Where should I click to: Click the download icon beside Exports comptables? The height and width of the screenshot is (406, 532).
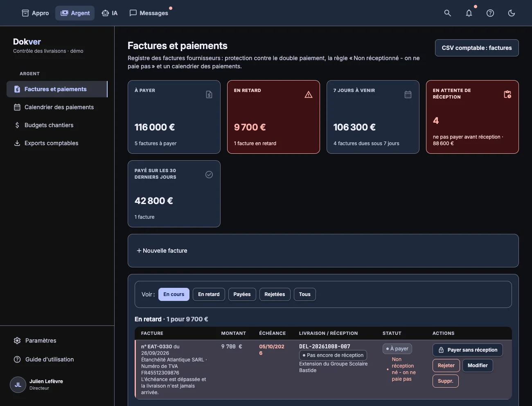click(x=17, y=143)
